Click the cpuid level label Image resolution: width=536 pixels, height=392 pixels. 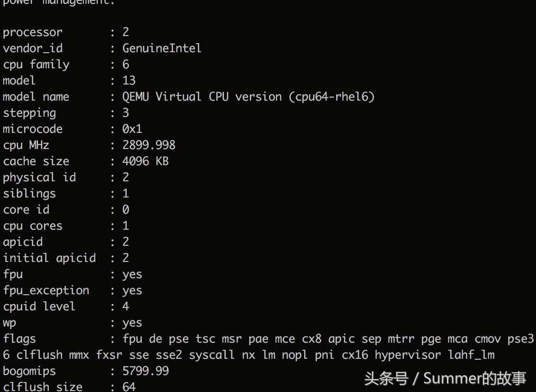pyautogui.click(x=39, y=307)
